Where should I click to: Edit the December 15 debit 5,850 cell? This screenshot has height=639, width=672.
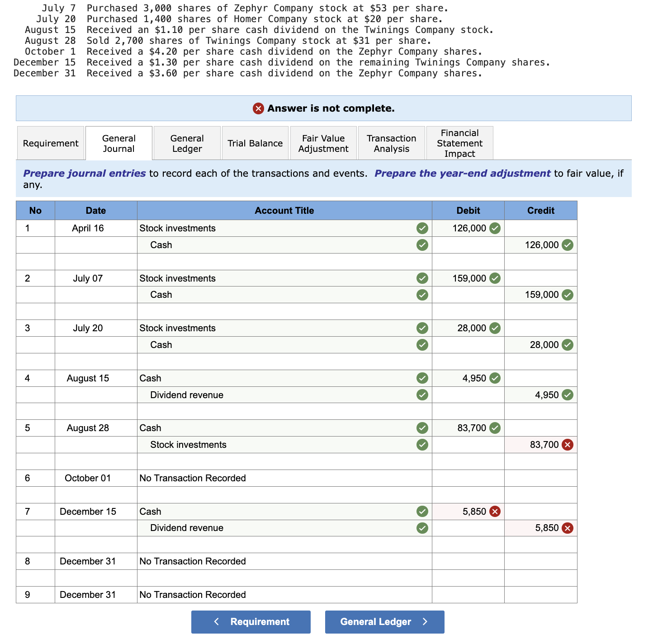pyautogui.click(x=468, y=512)
